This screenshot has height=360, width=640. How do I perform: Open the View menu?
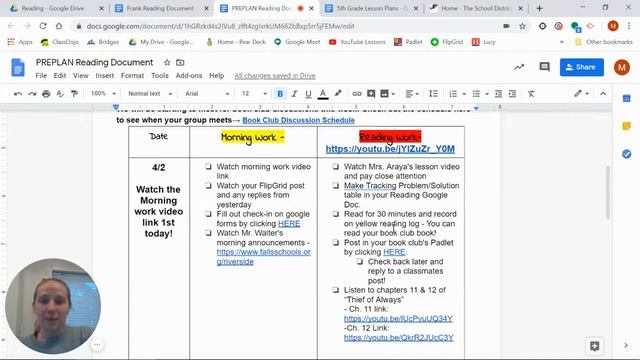[81, 76]
